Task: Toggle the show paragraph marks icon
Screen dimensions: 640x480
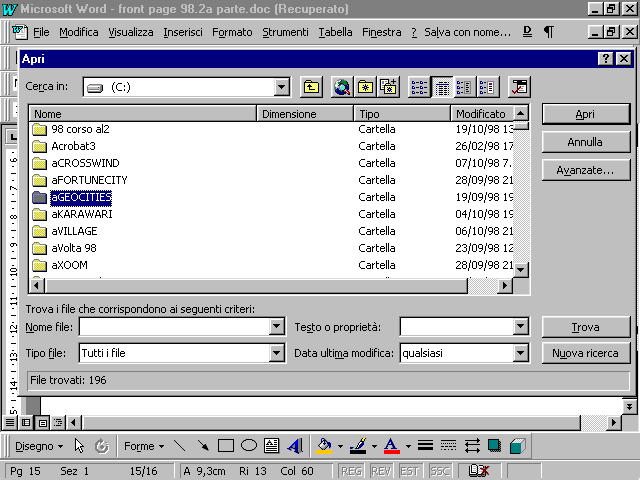Action: (x=549, y=31)
